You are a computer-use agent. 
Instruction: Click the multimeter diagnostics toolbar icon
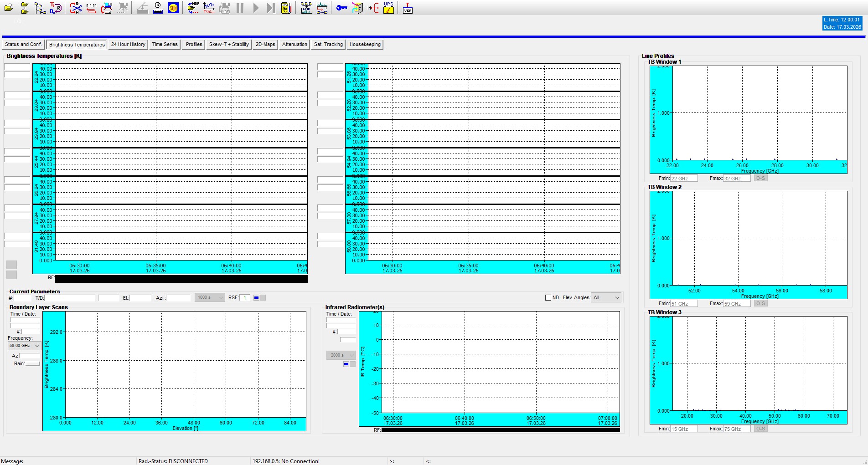tap(286, 8)
